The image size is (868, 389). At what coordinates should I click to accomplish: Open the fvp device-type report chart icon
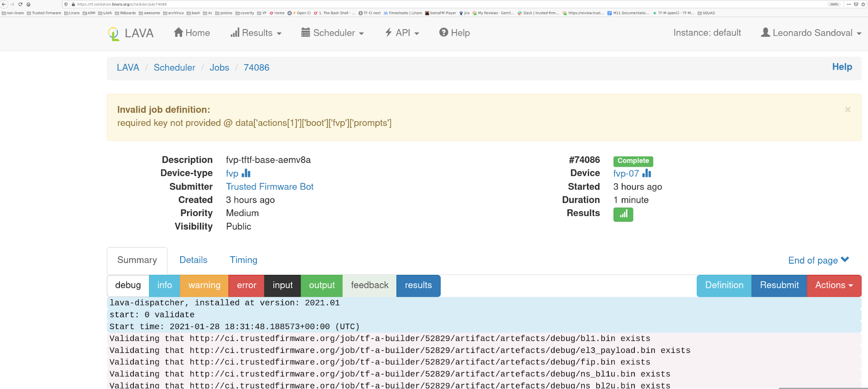tap(246, 173)
